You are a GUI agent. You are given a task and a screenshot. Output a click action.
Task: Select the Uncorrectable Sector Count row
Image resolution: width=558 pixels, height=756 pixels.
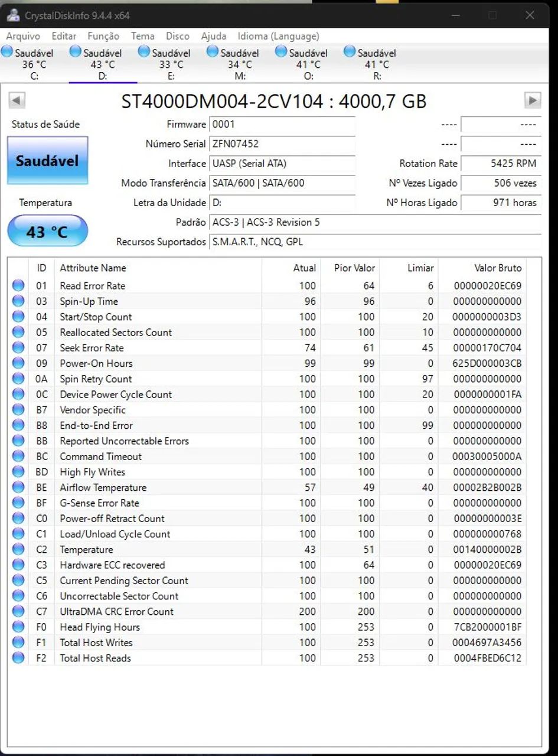click(267, 596)
